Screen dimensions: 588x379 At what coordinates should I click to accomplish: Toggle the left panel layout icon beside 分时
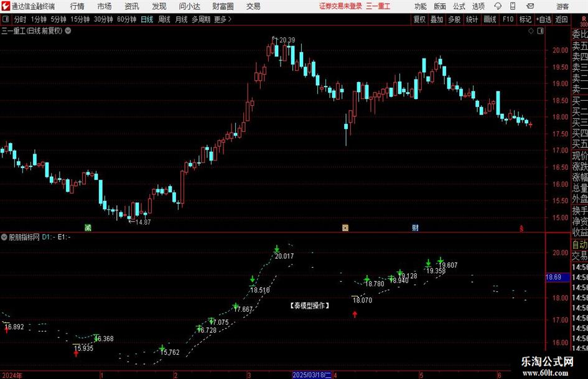coord(6,19)
